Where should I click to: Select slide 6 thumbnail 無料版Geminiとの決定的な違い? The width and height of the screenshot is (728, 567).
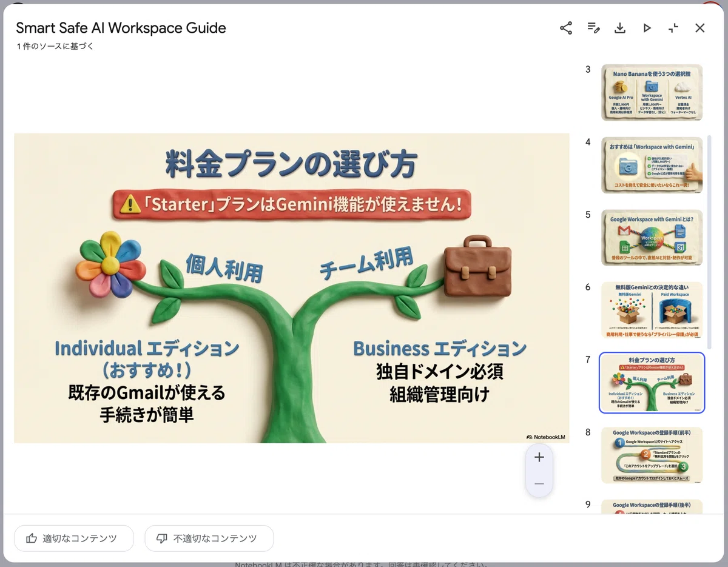[x=652, y=310]
